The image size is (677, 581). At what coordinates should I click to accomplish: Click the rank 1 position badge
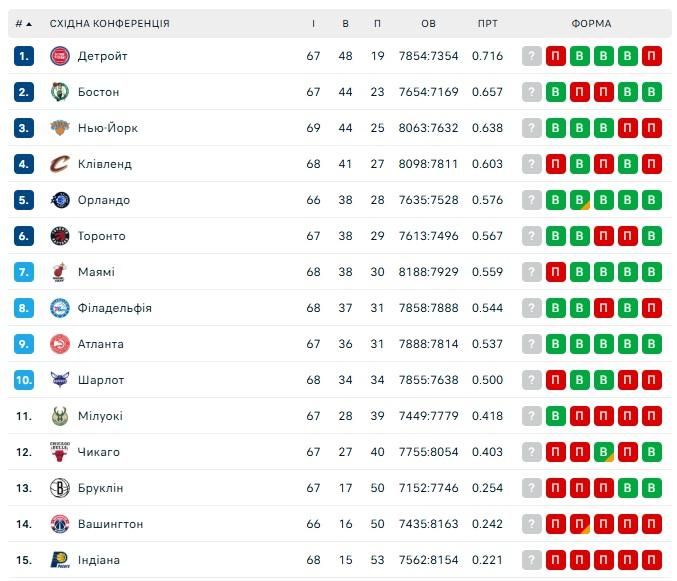[24, 56]
